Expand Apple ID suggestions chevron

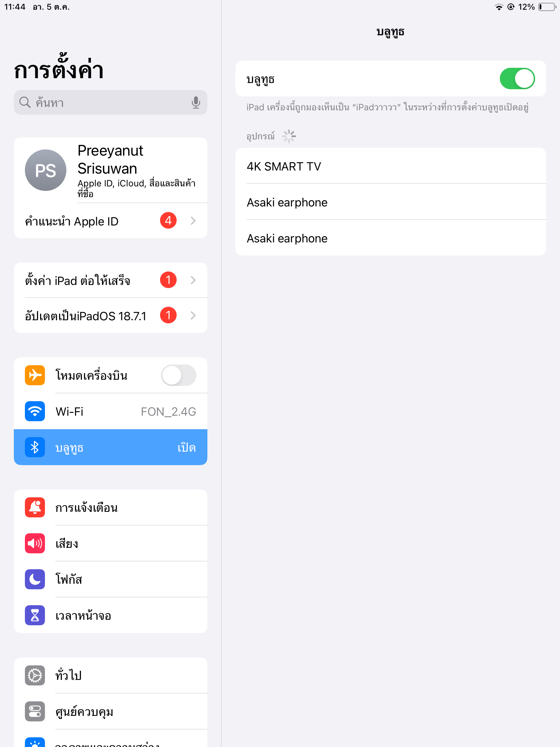[x=193, y=221]
